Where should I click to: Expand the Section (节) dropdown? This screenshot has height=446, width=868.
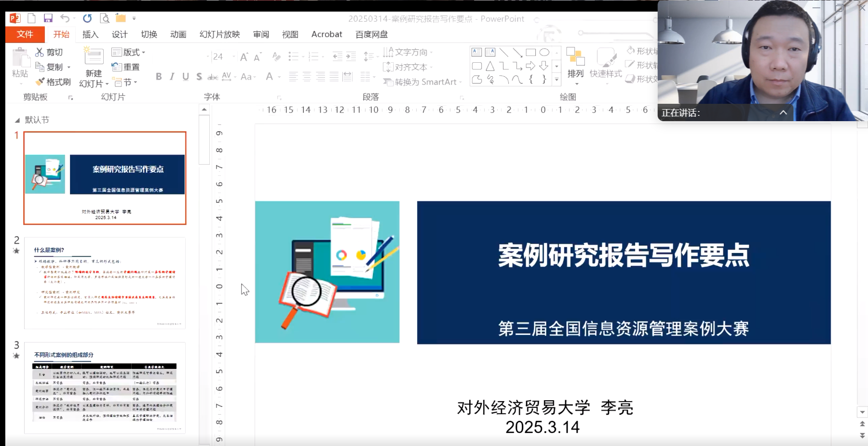point(125,83)
